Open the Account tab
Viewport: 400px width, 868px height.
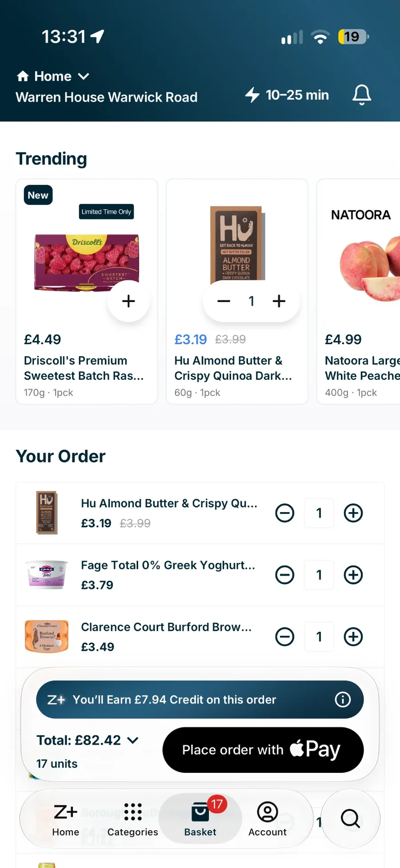[268, 819]
